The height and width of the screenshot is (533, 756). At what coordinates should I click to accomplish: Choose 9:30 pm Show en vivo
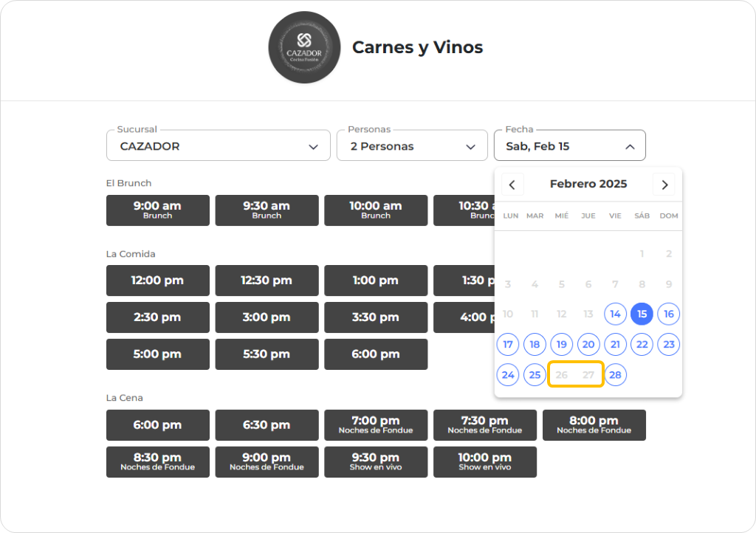click(376, 462)
